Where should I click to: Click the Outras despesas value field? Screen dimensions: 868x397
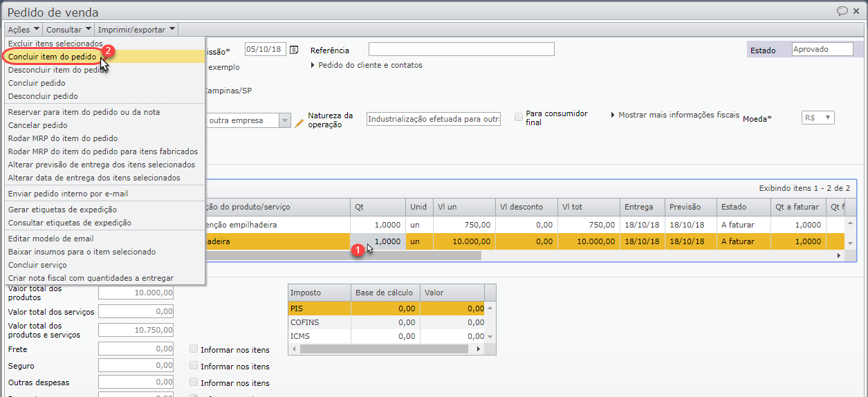click(x=136, y=382)
